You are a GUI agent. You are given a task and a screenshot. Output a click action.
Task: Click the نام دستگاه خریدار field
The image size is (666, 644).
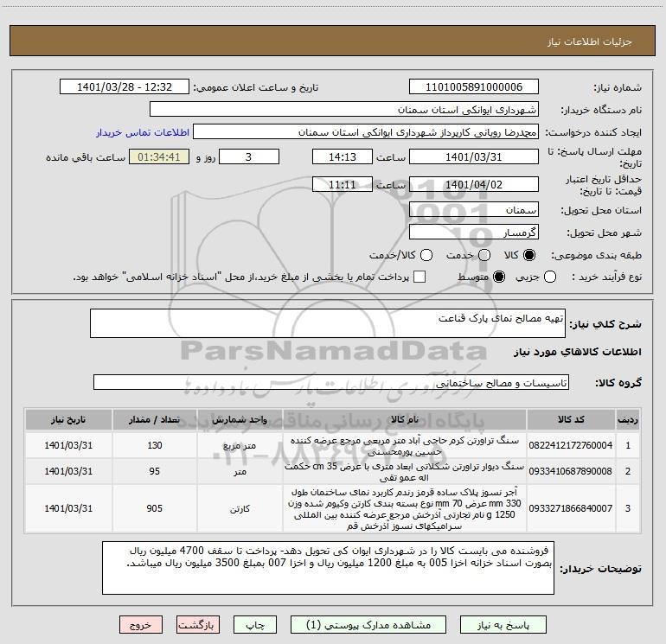pos(344,110)
